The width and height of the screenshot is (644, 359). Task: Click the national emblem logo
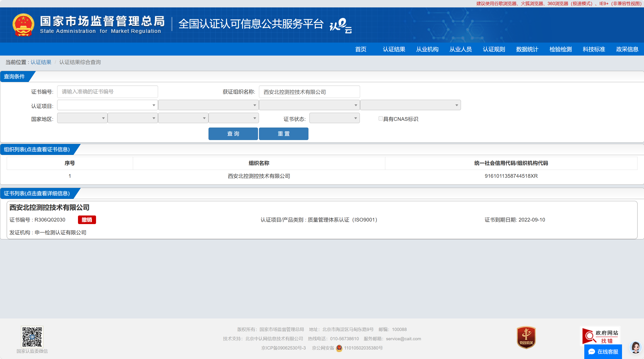[23, 25]
